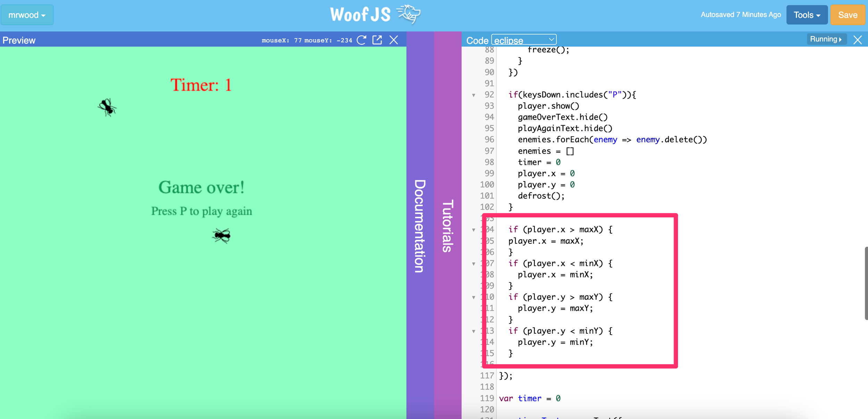This screenshot has height=419, width=868.
Task: Change the code theme from eclipse
Action: [x=524, y=40]
